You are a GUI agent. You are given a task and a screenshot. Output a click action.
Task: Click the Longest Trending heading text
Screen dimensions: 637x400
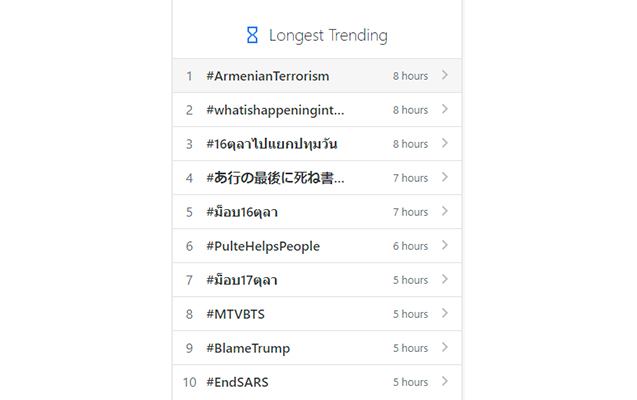point(328,36)
